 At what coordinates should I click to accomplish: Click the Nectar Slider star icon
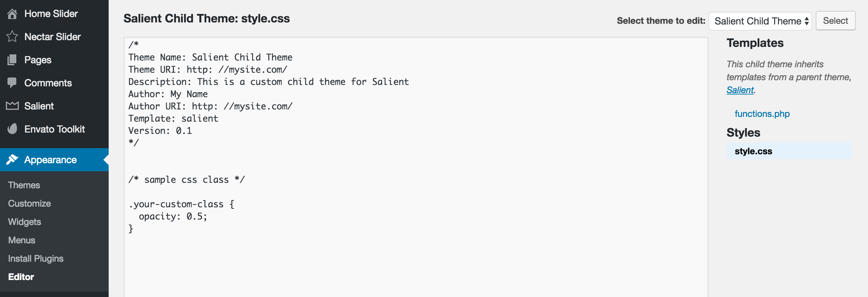point(12,37)
